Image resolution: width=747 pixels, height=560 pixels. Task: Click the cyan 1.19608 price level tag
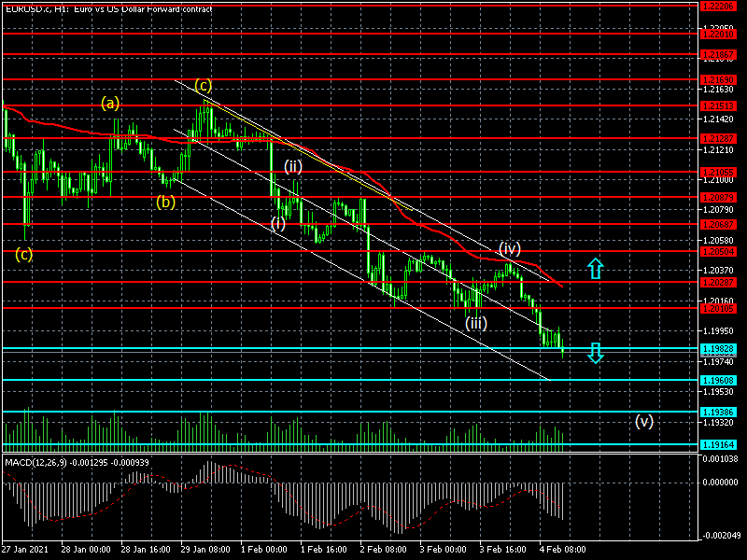[x=719, y=380]
